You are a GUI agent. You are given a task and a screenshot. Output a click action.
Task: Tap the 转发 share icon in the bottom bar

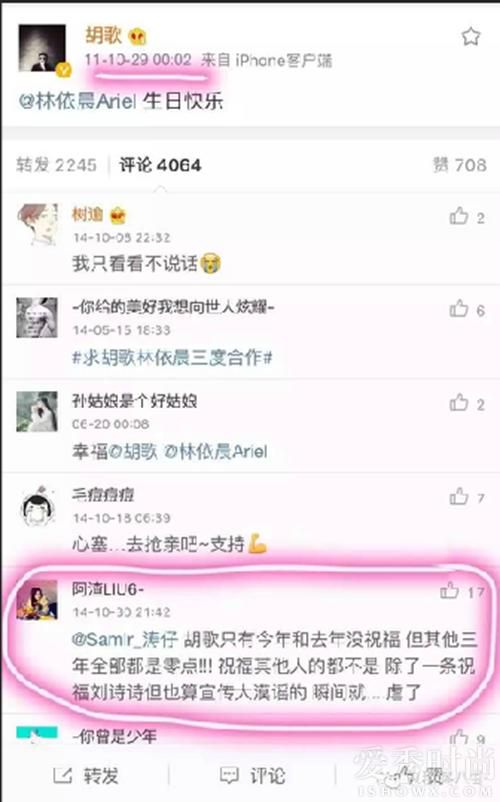62,775
